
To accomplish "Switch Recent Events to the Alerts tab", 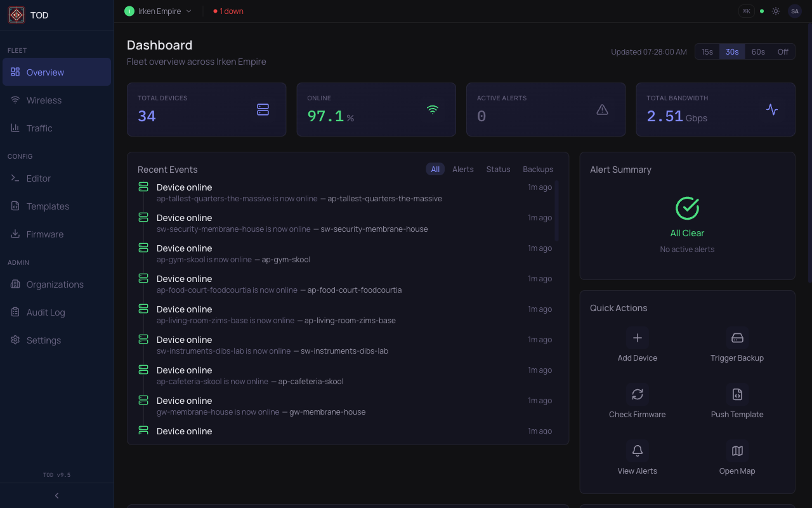I will tap(462, 169).
